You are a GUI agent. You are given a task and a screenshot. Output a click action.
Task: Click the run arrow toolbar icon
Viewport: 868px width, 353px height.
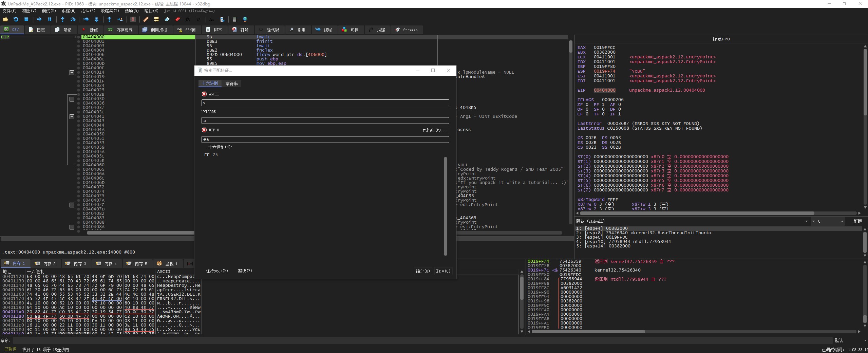(x=39, y=19)
